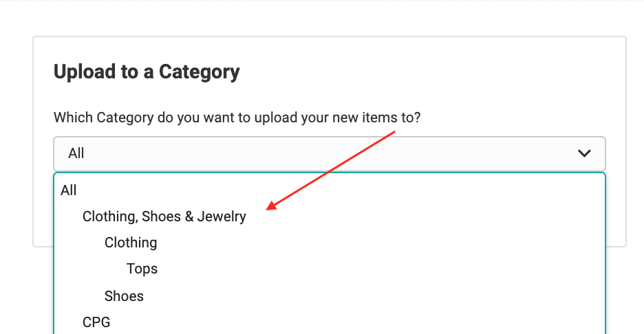644x334 pixels.
Task: Collapse the category list using the chevron
Action: pos(584,153)
